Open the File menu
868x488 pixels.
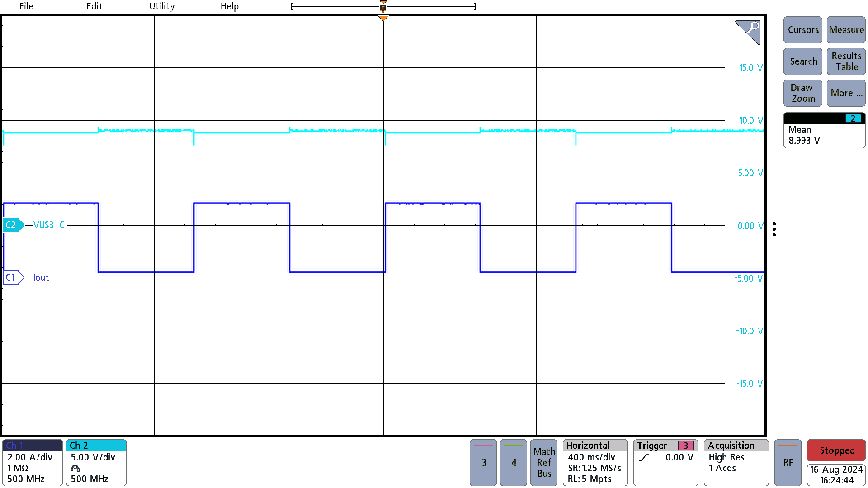[26, 6]
